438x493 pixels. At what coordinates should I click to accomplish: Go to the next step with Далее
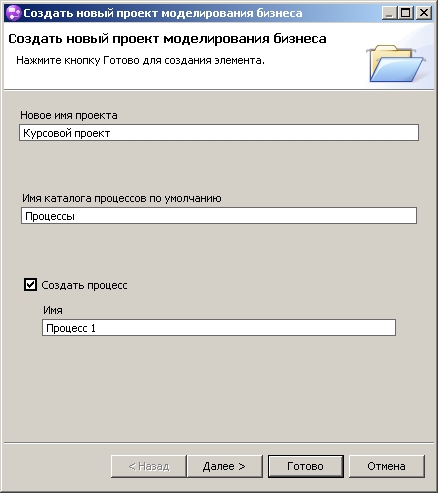click(x=224, y=466)
